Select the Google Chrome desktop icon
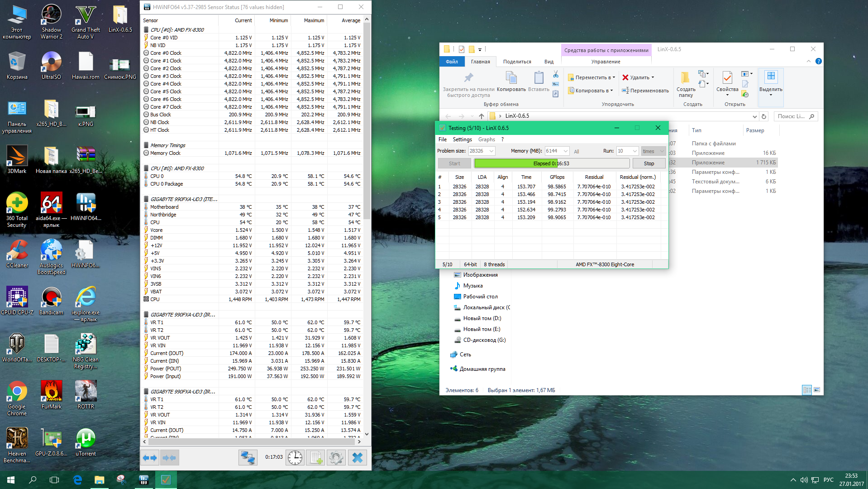Viewport: 868px width, 489px height. click(x=17, y=398)
